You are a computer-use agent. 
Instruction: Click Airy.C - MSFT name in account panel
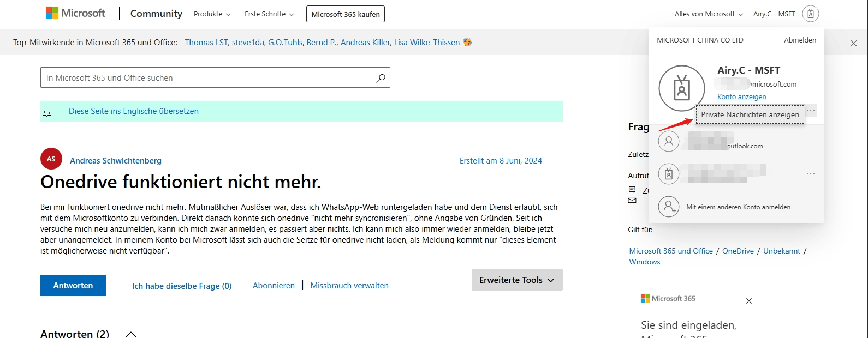[748, 70]
